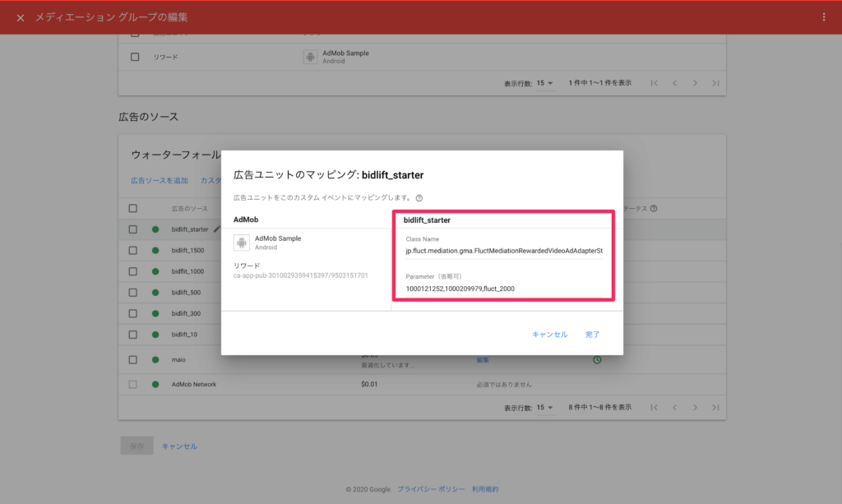Click the AdMob Sample icon in the リワード row
This screenshot has height=504, width=842.
coord(310,57)
